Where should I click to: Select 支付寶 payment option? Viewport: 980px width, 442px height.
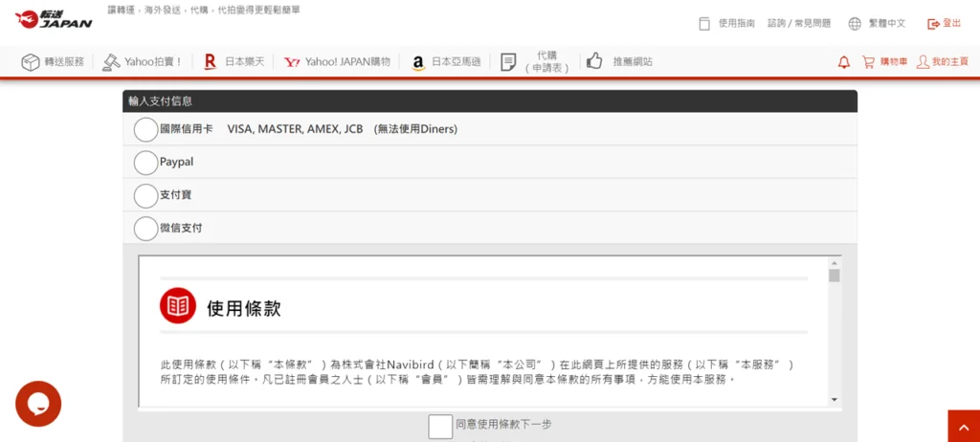145,196
